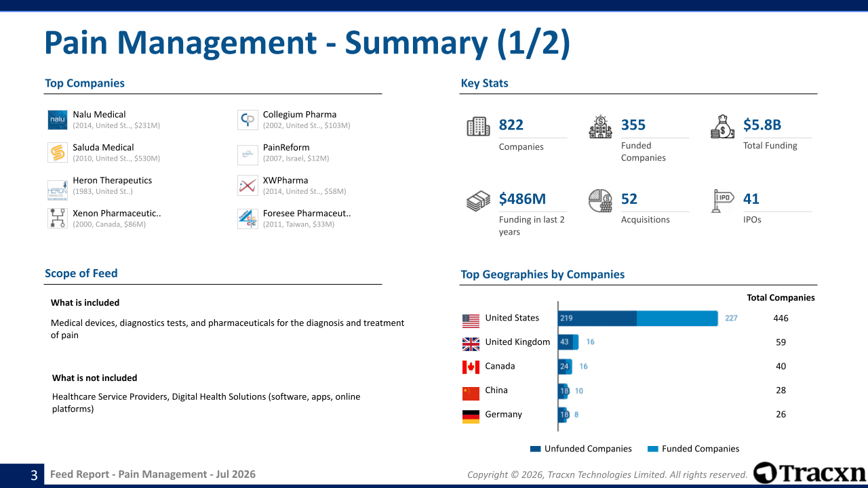Click the Unfunded Companies legend swatch

click(536, 449)
